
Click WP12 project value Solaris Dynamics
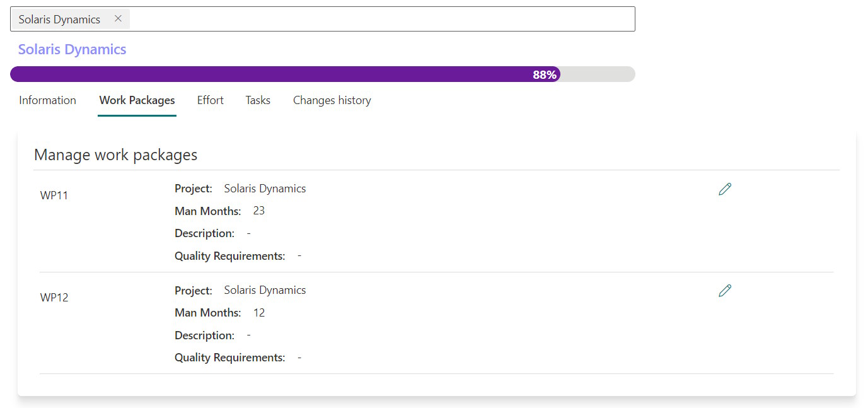[265, 290]
